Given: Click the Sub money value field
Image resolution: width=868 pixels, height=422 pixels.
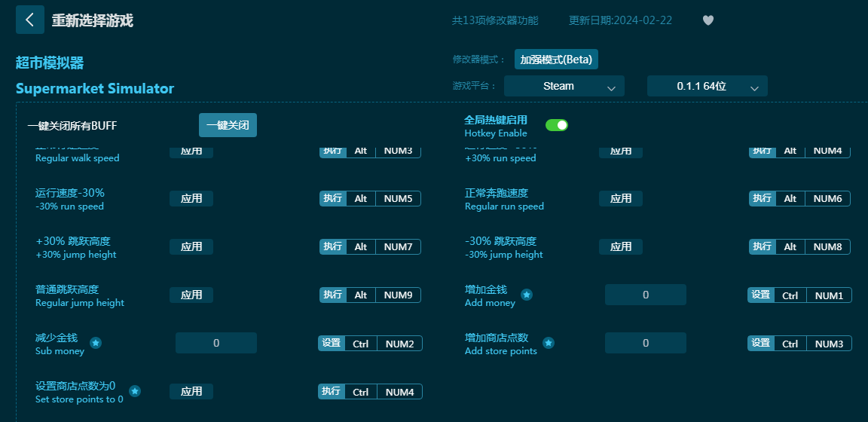Looking at the screenshot, I should [x=216, y=343].
